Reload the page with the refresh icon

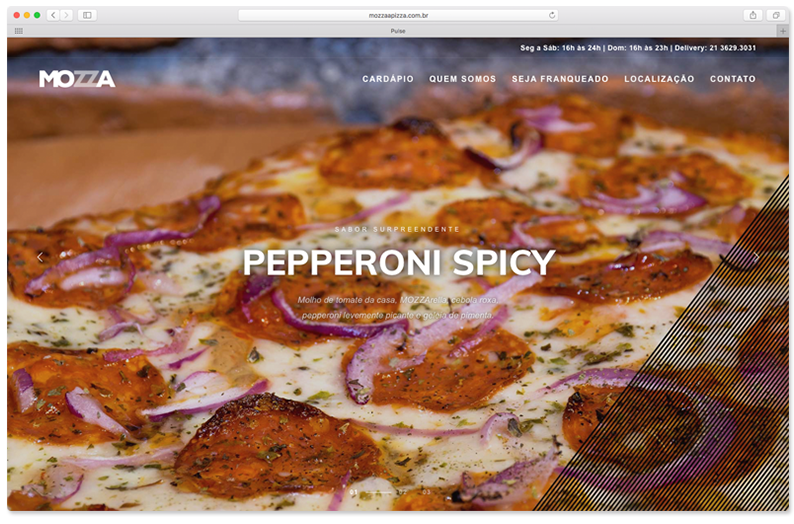[552, 15]
